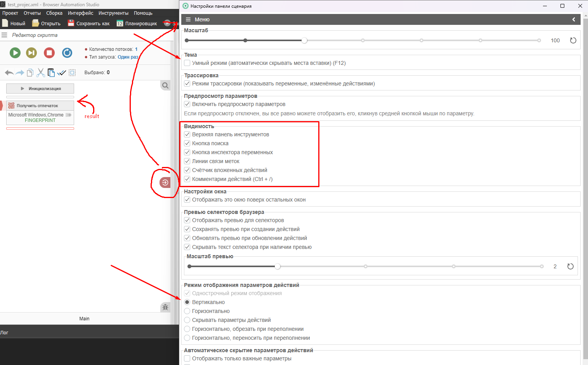
Task: Click the scissors cut icon
Action: (41, 73)
